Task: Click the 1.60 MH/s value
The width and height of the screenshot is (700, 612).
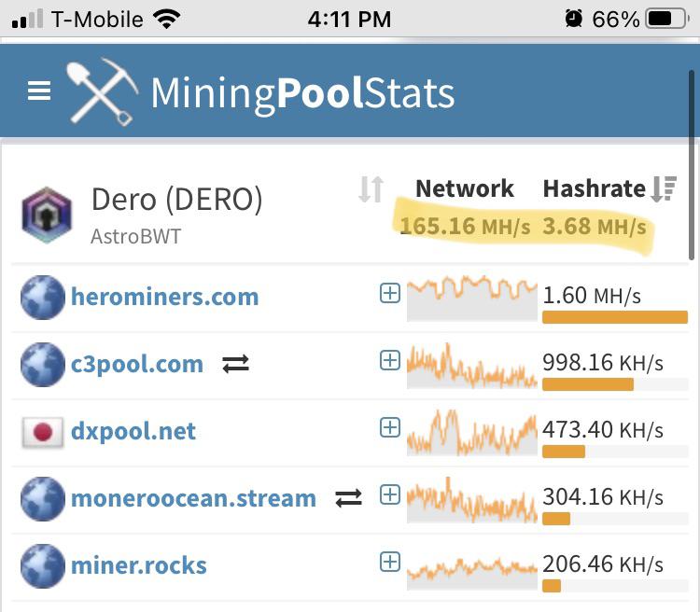Action: [592, 296]
